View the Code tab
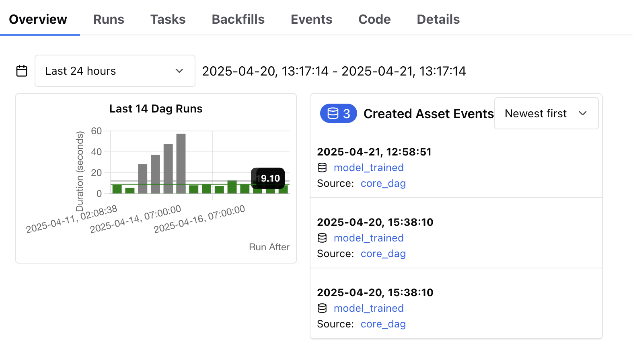The width and height of the screenshot is (633, 364). (x=374, y=19)
